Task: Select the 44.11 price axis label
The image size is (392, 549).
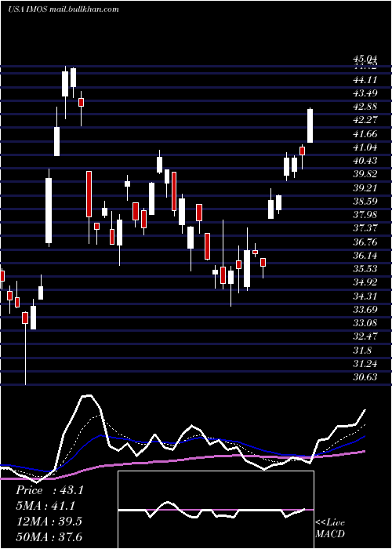Action: pyautogui.click(x=365, y=80)
